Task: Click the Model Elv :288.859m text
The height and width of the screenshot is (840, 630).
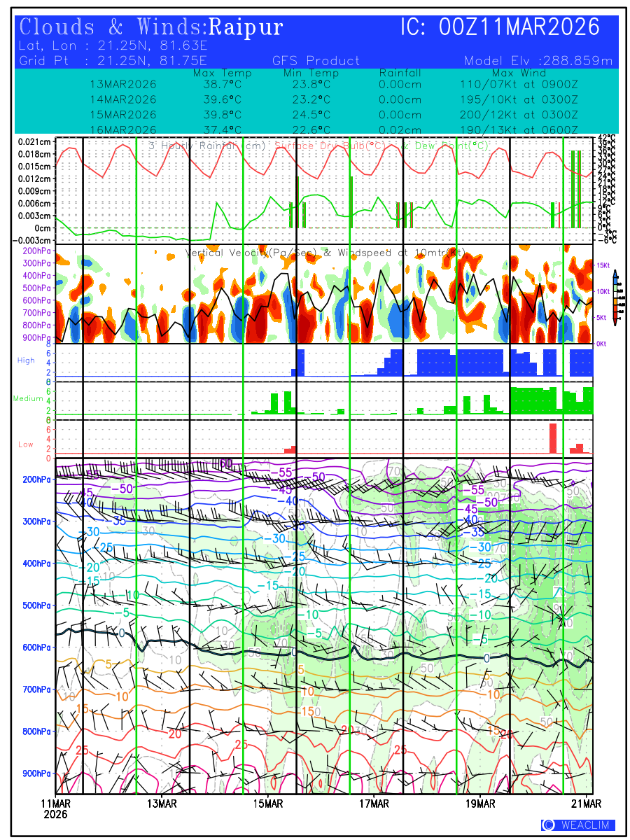Action: point(538,61)
